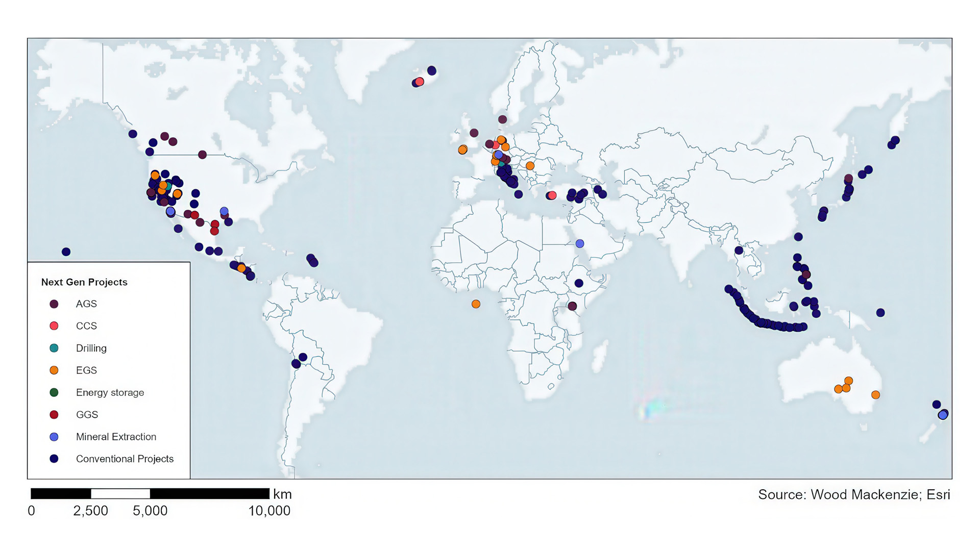Select the 'CCS' legend label
Screen dimensions: 980x551
(x=86, y=326)
